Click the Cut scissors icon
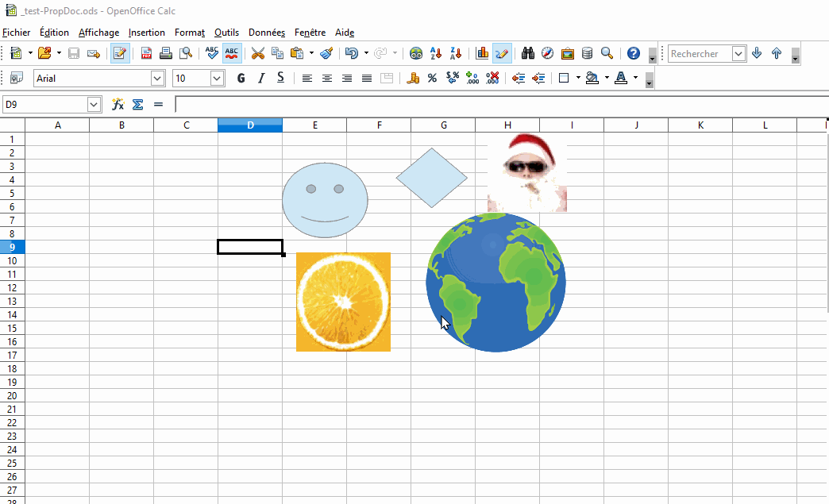 point(258,53)
